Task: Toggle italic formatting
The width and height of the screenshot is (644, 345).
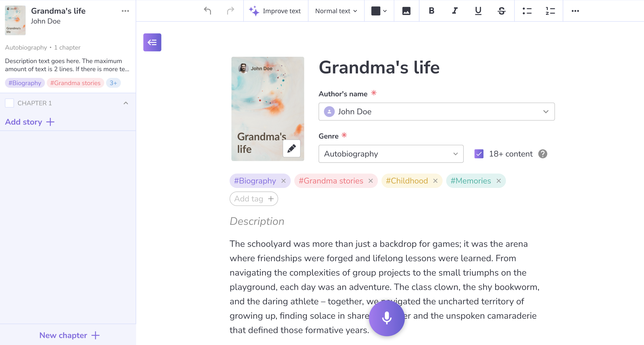Action: click(454, 11)
